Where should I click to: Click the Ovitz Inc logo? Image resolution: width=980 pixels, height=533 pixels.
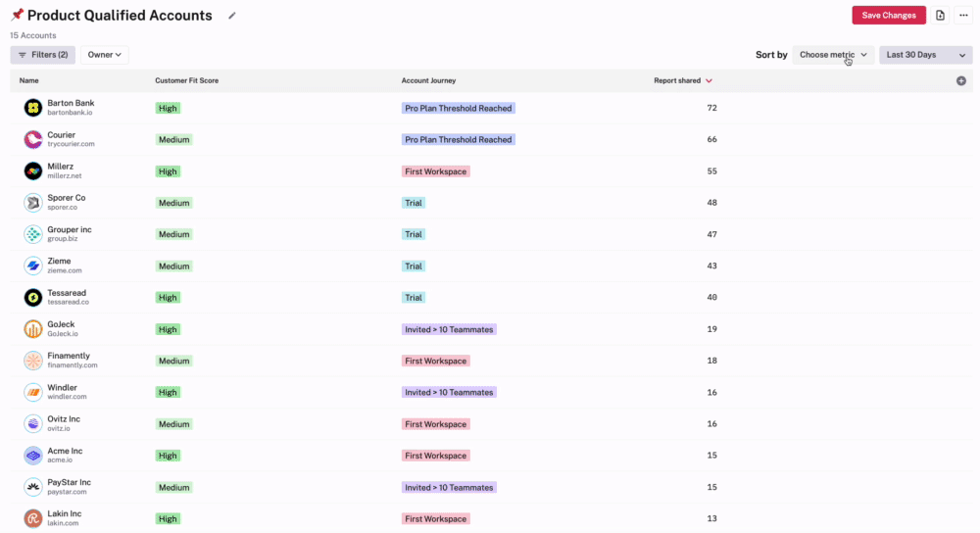pyautogui.click(x=33, y=423)
